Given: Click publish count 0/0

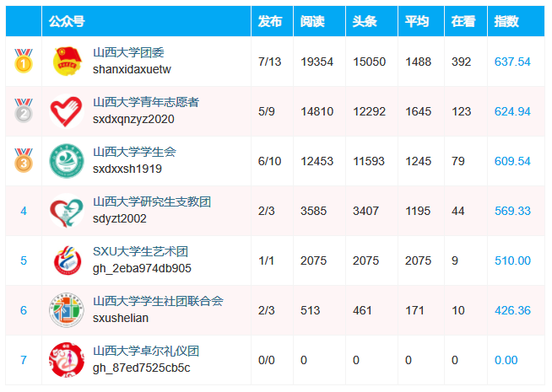Looking at the screenshot, I should pos(267,360).
